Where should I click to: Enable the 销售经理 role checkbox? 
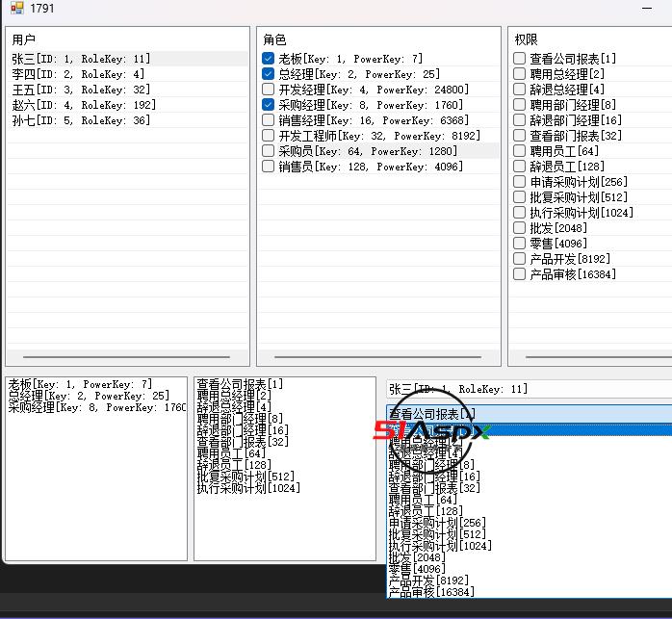[269, 120]
